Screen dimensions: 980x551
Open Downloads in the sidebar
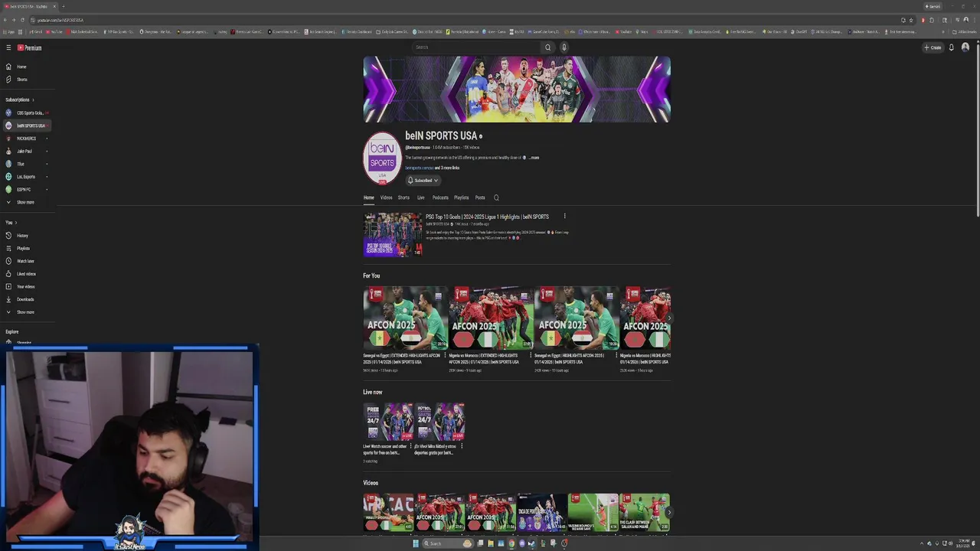25,299
